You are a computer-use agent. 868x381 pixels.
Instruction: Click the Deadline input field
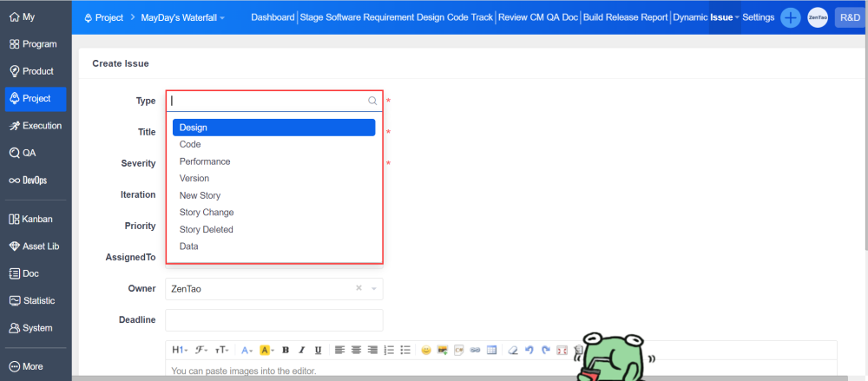pyautogui.click(x=273, y=319)
